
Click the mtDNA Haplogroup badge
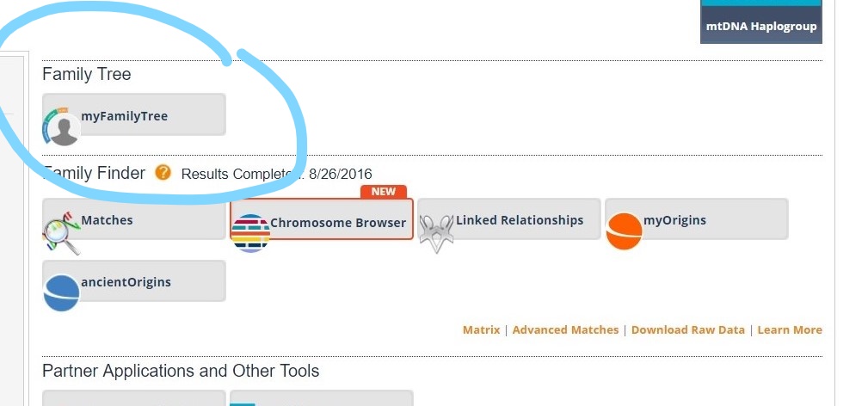tap(760, 24)
